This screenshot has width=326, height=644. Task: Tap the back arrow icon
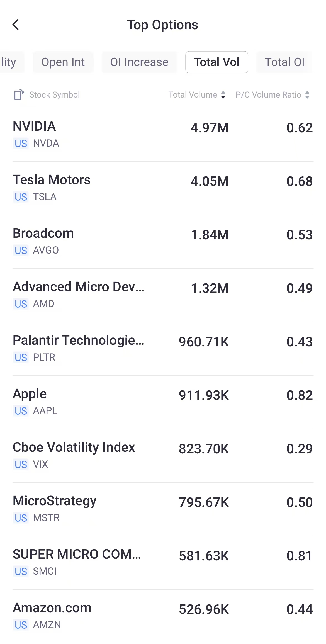(x=16, y=25)
